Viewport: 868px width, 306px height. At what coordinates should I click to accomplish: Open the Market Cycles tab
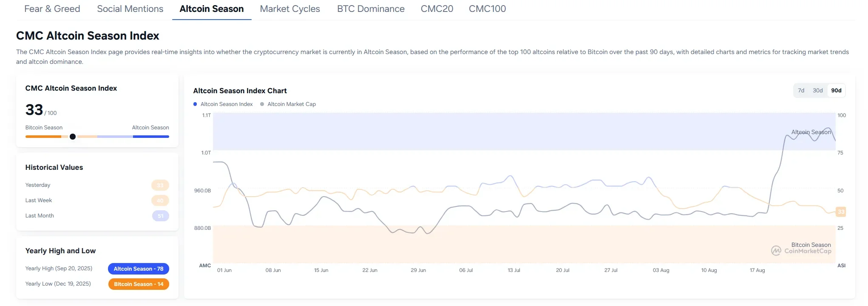tap(290, 9)
